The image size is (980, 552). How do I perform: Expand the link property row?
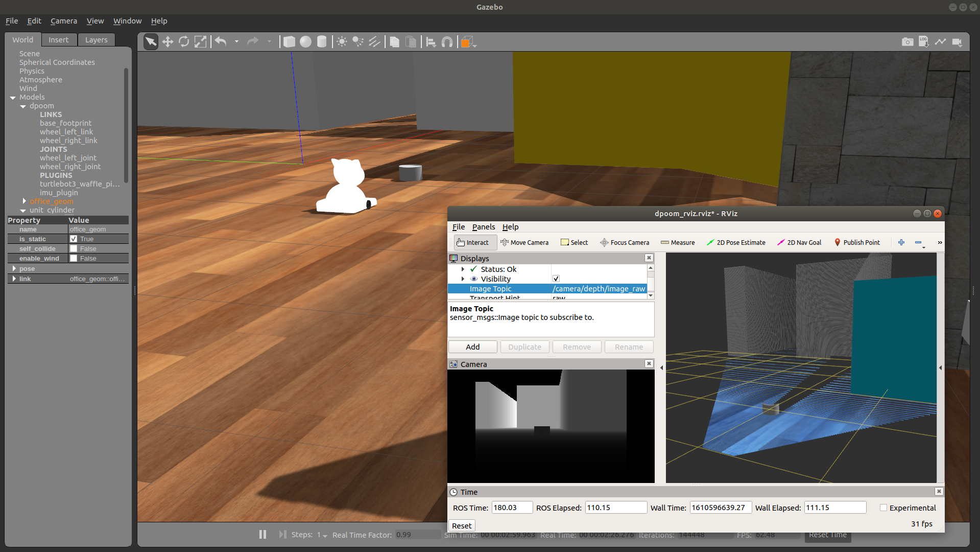14,279
